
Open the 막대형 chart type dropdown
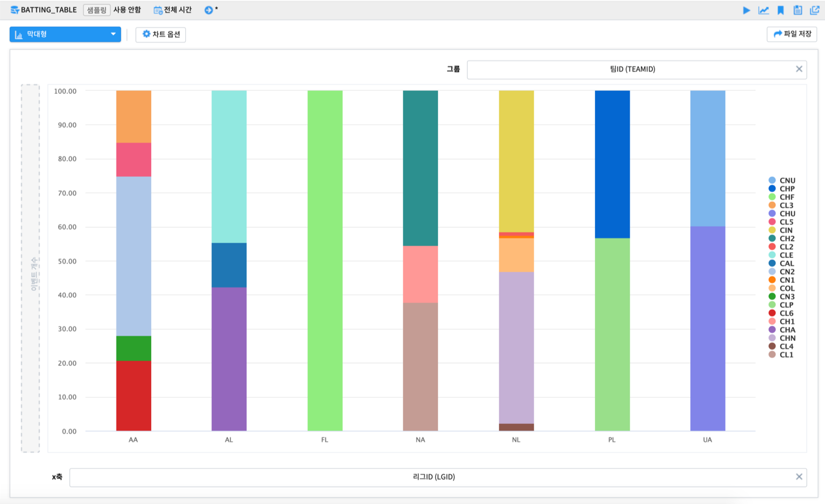65,34
